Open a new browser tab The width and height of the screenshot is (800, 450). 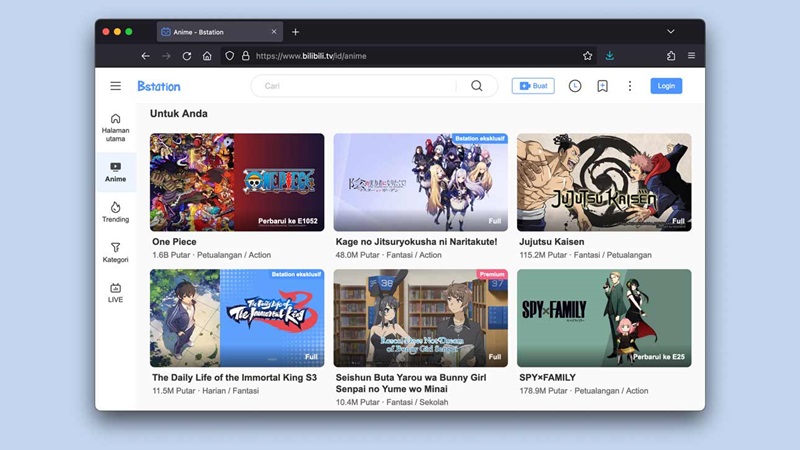point(295,32)
